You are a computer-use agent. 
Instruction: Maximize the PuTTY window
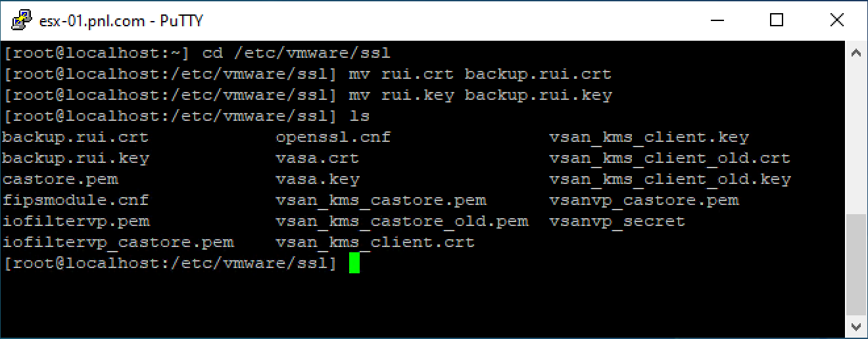pos(776,20)
